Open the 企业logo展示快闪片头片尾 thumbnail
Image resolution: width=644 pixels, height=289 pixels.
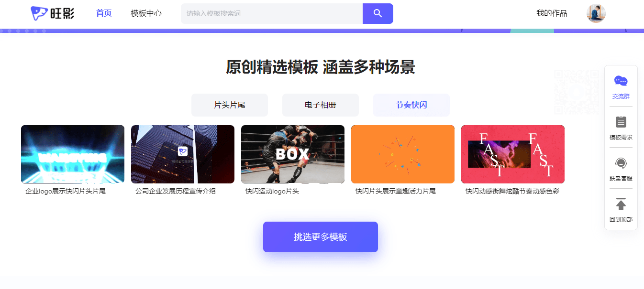coord(73,154)
